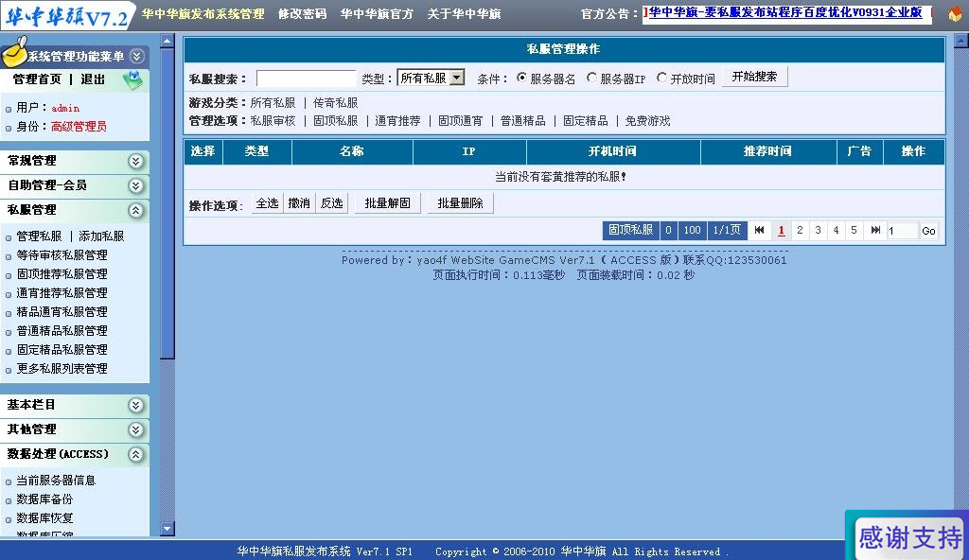Screen dimensions: 969x560
Task: Click the 开始搜索 button
Action: pyautogui.click(x=754, y=77)
